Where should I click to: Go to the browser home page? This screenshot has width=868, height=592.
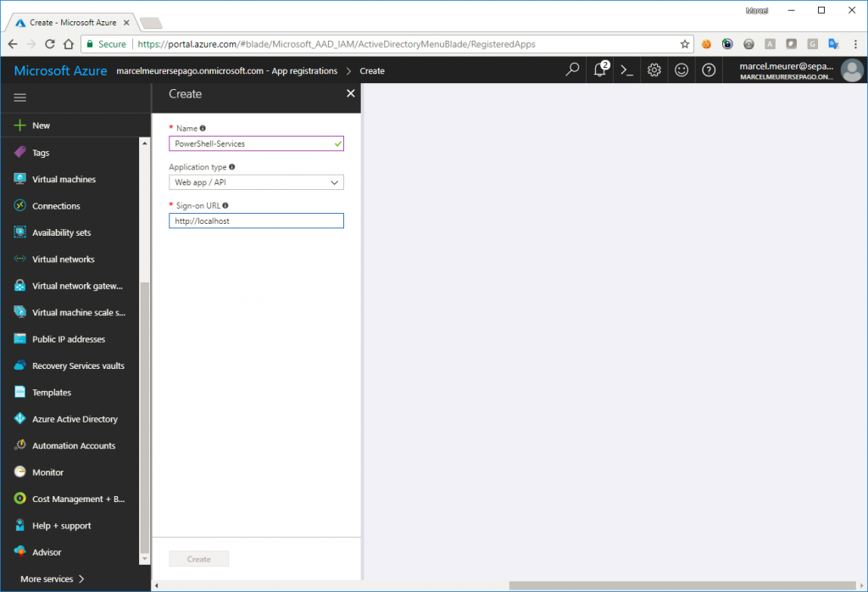tap(68, 44)
